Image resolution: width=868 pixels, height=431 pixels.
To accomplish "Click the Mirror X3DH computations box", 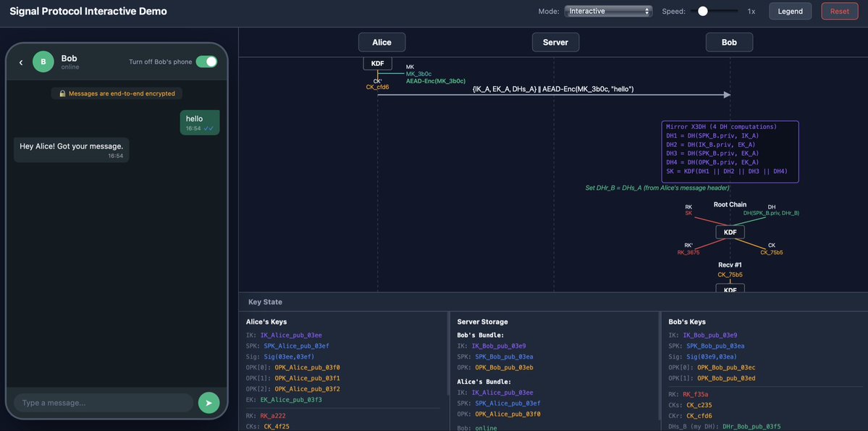I will pyautogui.click(x=730, y=152).
